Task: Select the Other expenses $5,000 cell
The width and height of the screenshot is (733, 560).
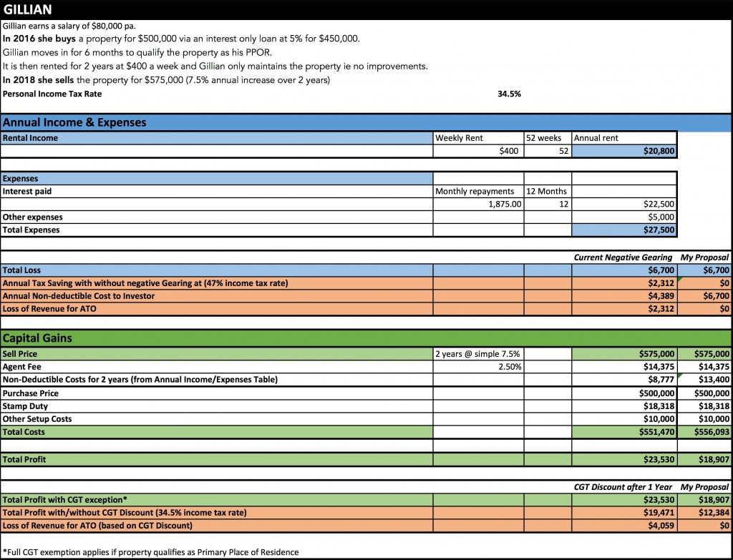Action: tap(624, 217)
